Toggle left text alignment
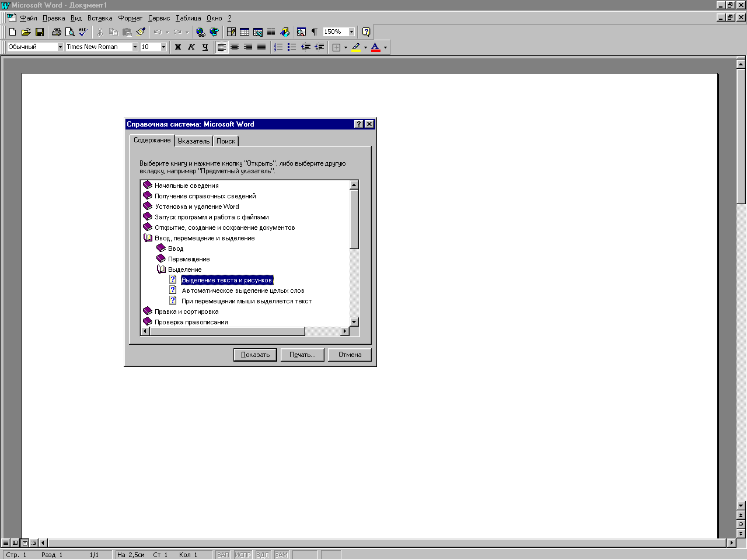Screen dimensions: 747x560 tap(222, 47)
